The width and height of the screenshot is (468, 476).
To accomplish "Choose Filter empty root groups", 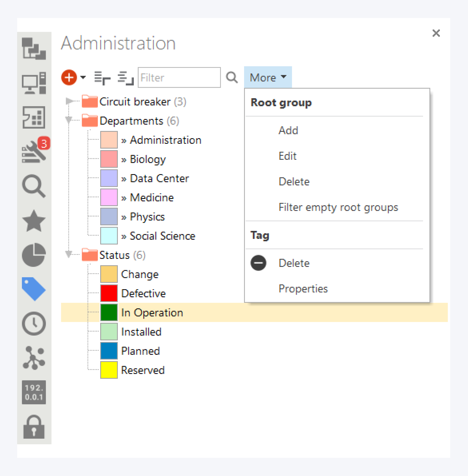I will 338,207.
